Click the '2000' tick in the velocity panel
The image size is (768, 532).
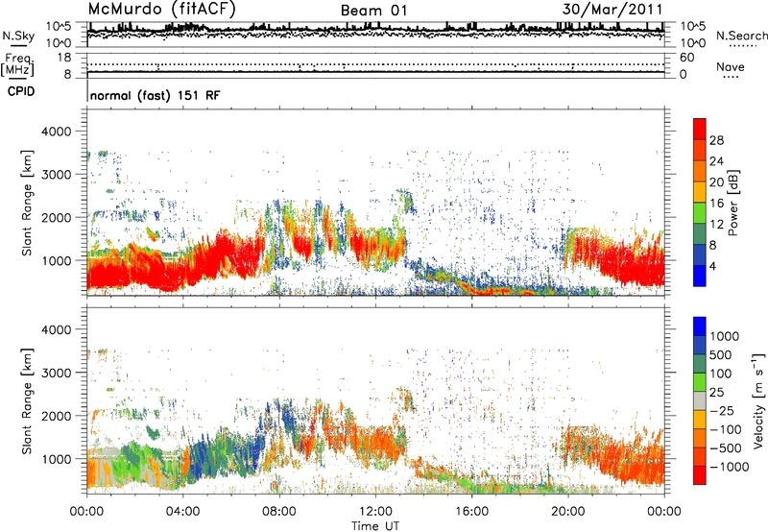coord(56,416)
